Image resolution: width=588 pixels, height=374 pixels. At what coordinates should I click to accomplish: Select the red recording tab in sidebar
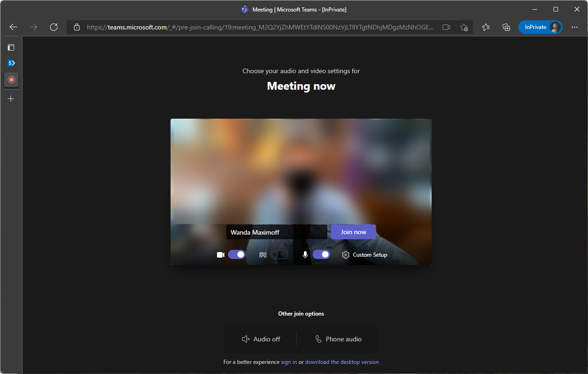pos(11,80)
